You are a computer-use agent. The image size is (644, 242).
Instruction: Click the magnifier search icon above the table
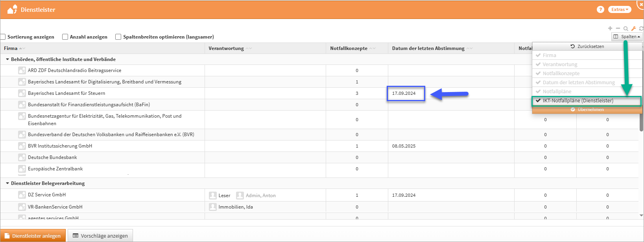(626, 28)
